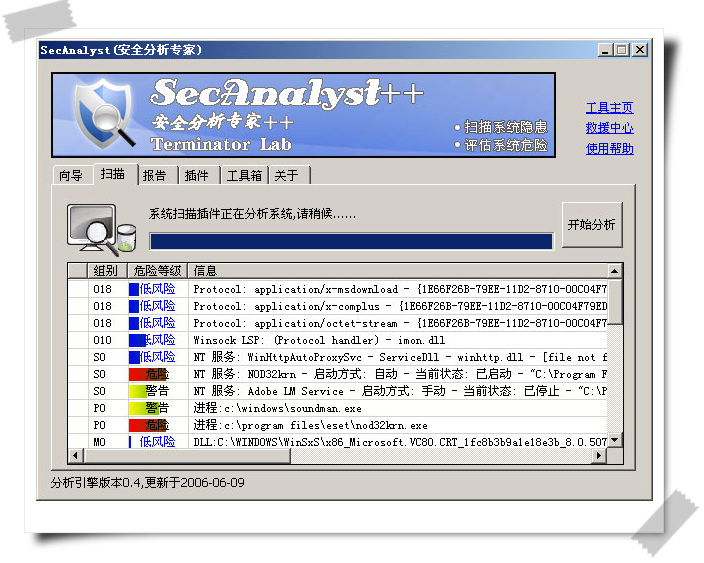The width and height of the screenshot is (704, 563).
Task: Switch to the 插件 tab
Action: click(197, 175)
